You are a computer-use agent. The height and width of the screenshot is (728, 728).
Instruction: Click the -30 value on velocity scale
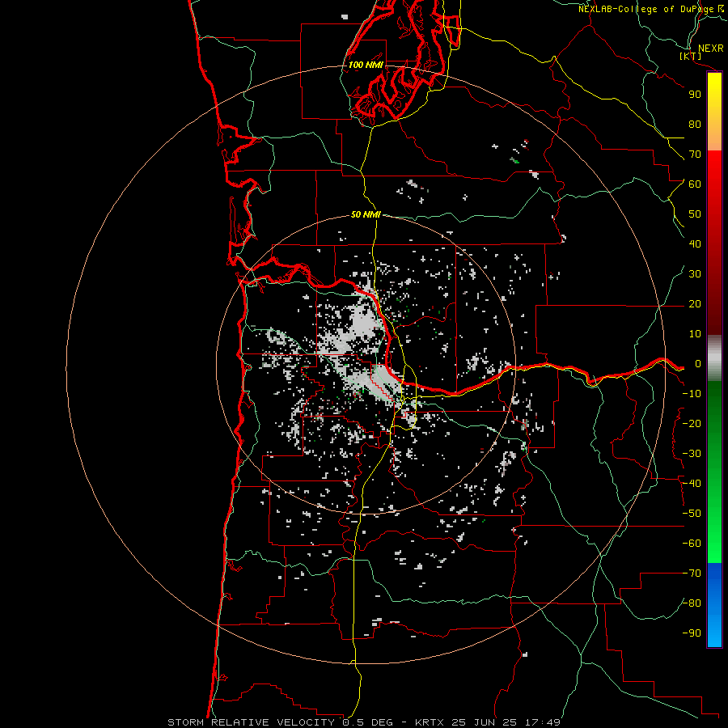[692, 454]
